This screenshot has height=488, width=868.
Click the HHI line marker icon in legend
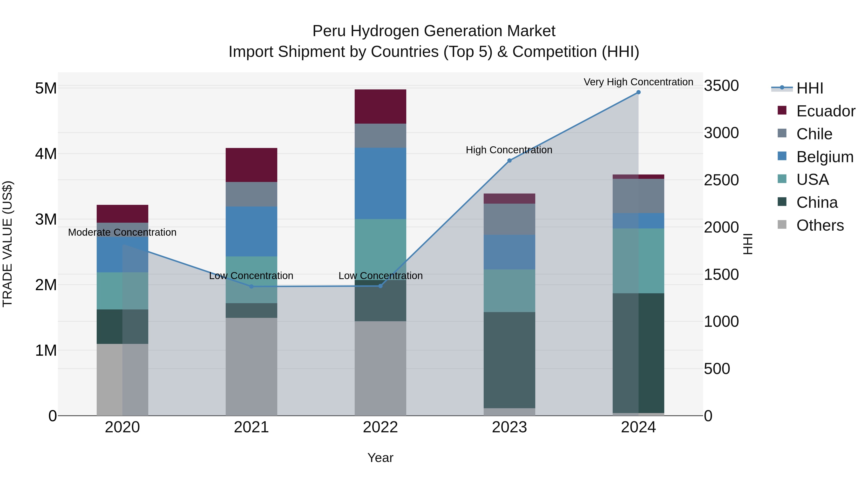point(782,87)
